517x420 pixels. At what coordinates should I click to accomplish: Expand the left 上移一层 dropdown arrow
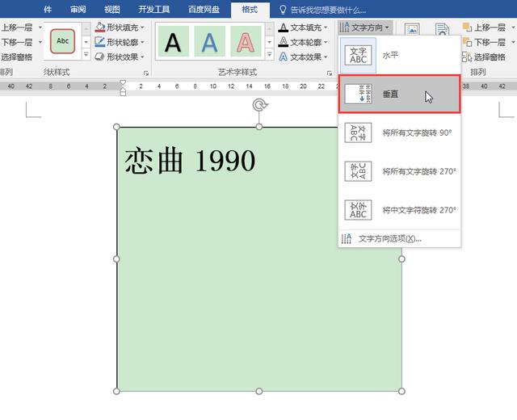[x=40, y=27]
